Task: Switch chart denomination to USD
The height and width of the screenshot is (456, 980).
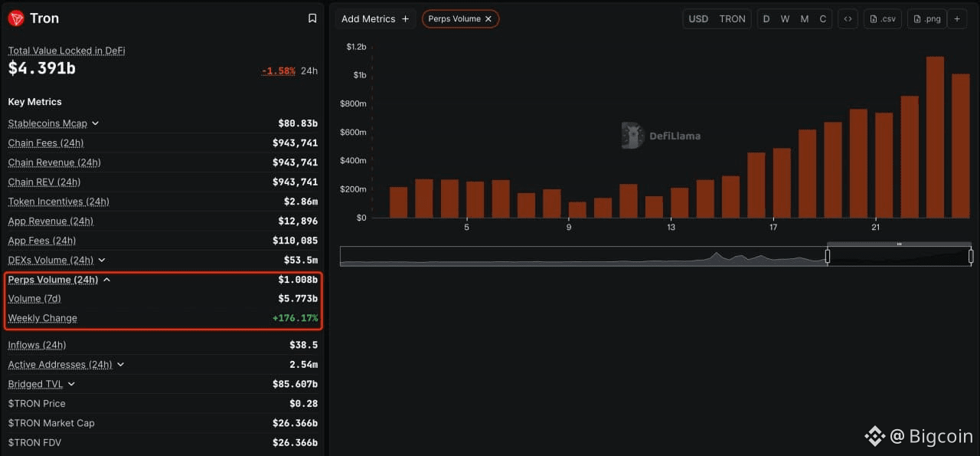Action: coord(698,19)
